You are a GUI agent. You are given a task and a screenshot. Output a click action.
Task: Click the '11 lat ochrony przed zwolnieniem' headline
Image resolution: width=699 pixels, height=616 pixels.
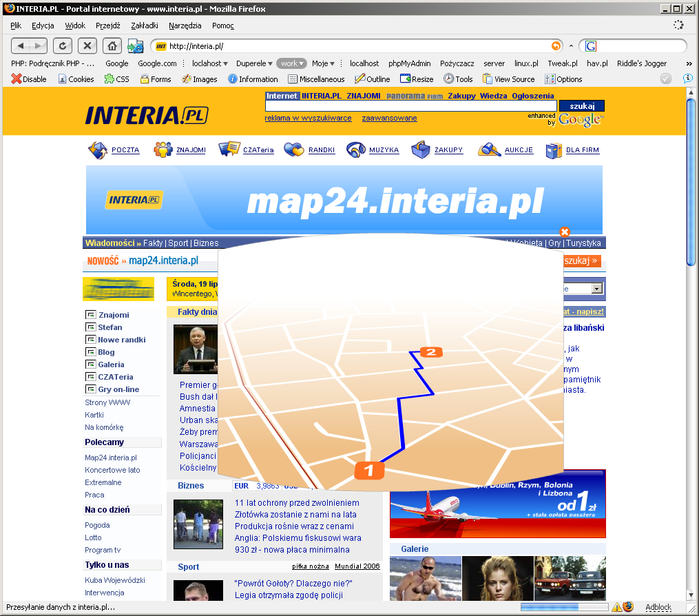297,503
